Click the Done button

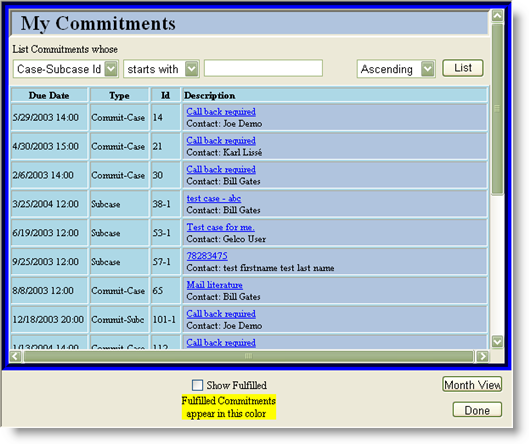click(x=477, y=410)
